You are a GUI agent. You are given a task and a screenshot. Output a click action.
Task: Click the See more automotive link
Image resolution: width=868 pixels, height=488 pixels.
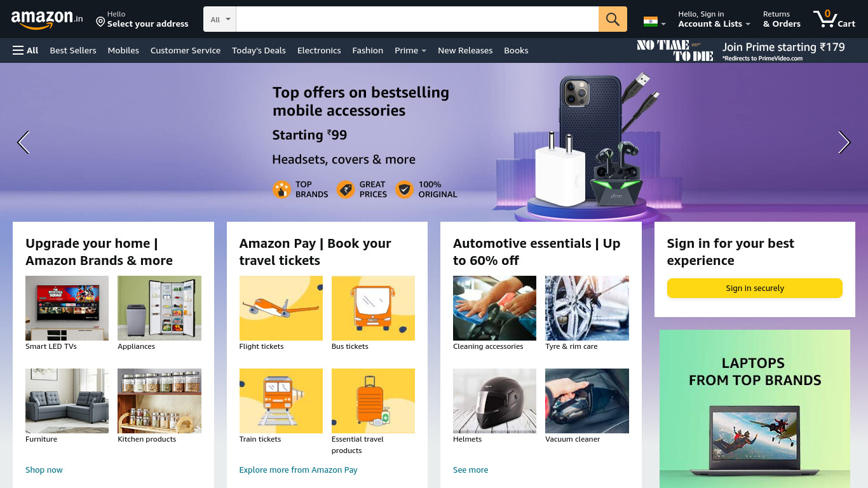(x=471, y=470)
